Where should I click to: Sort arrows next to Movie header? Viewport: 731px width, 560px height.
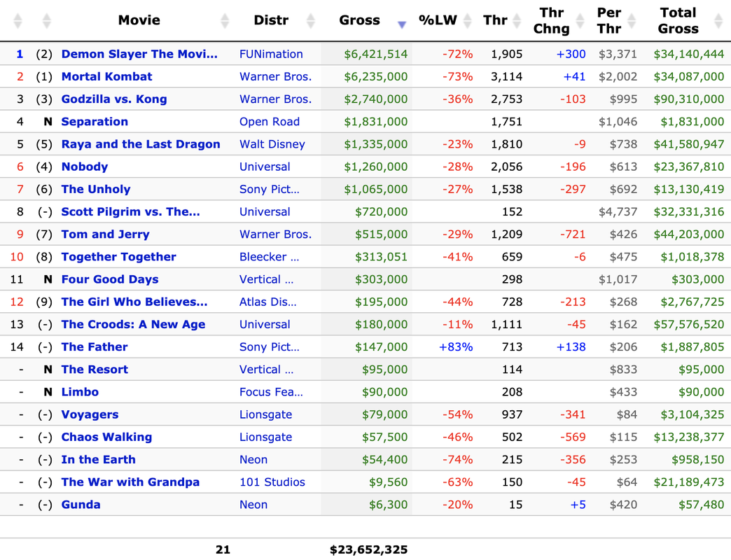(225, 20)
